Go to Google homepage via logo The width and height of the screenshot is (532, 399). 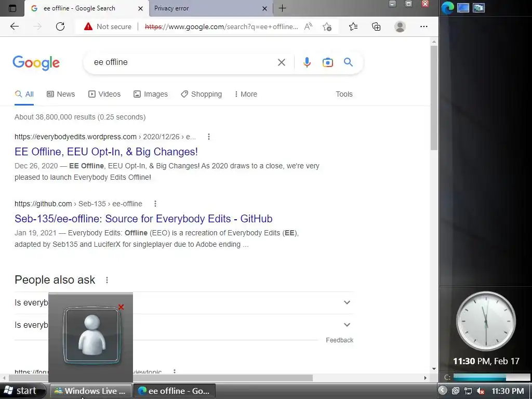(36, 63)
